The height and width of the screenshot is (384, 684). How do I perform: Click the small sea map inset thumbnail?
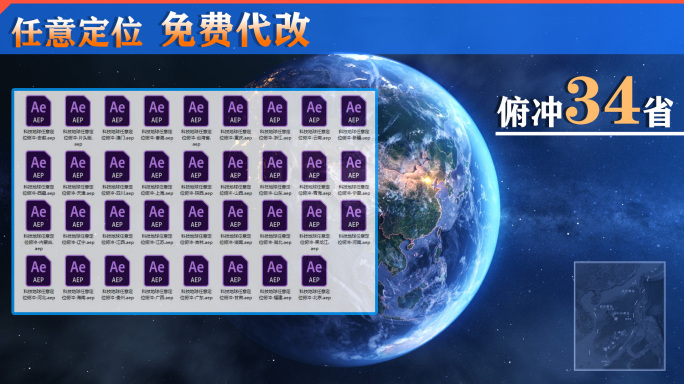[620, 316]
